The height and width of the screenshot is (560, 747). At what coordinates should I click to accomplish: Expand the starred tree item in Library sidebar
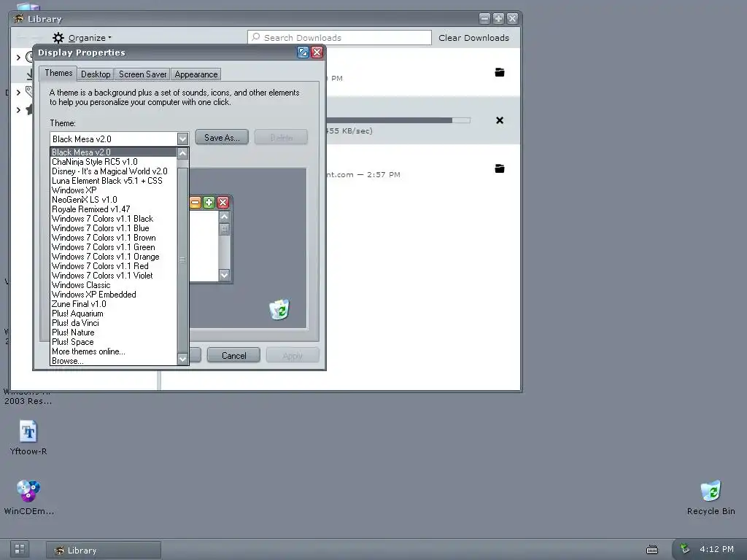point(18,110)
